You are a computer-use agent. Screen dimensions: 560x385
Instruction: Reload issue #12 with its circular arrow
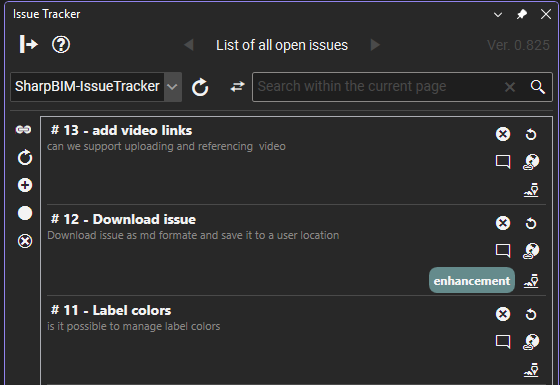[531, 224]
